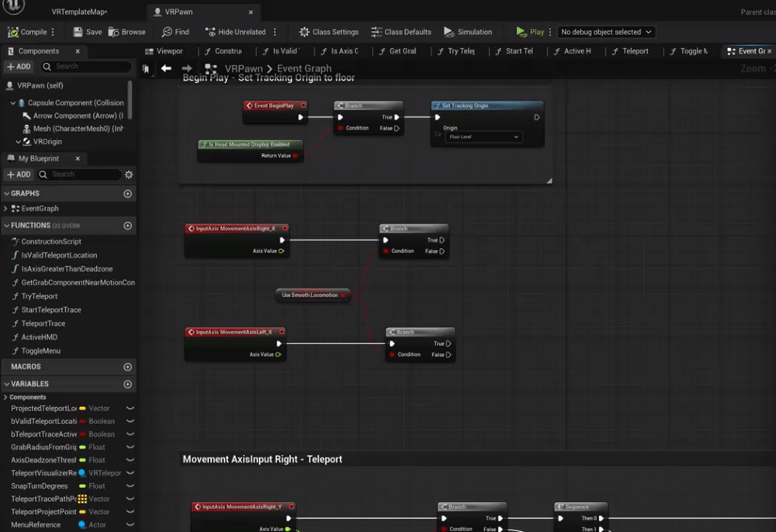Viewport: 776px width, 532px height.
Task: Open the Teleport function tab
Action: point(630,51)
